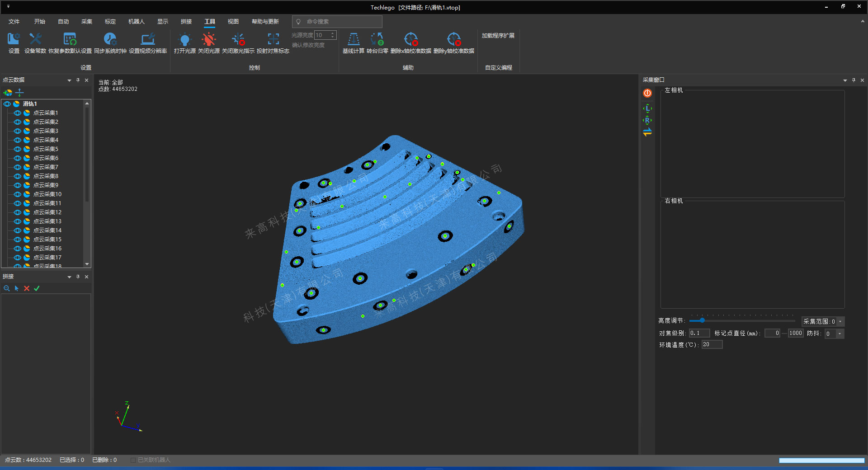Click the 同步系统时钟 sync clock icon
868x470 pixels.
coord(110,40)
